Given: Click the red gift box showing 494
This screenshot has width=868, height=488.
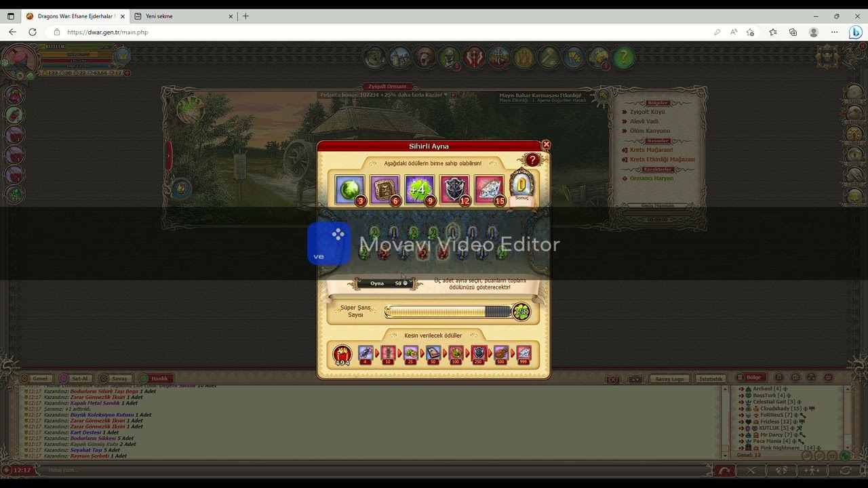Looking at the screenshot, I should (x=342, y=354).
